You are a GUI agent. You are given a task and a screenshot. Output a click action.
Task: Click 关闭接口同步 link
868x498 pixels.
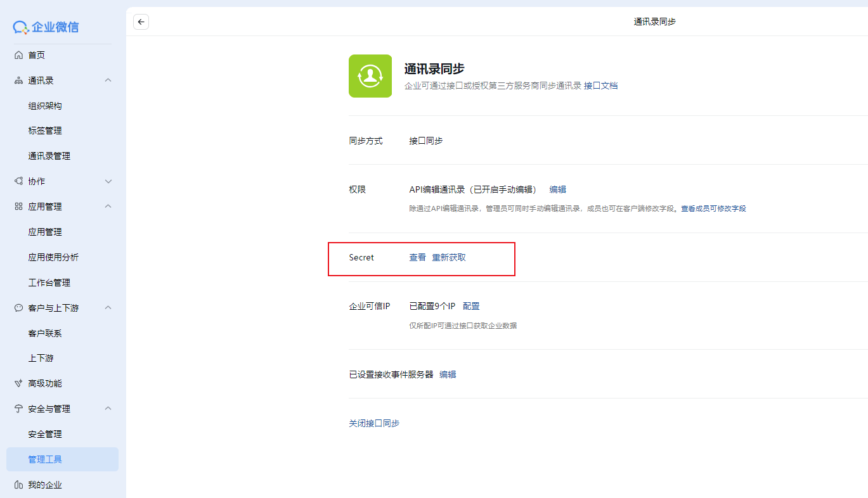pos(374,423)
